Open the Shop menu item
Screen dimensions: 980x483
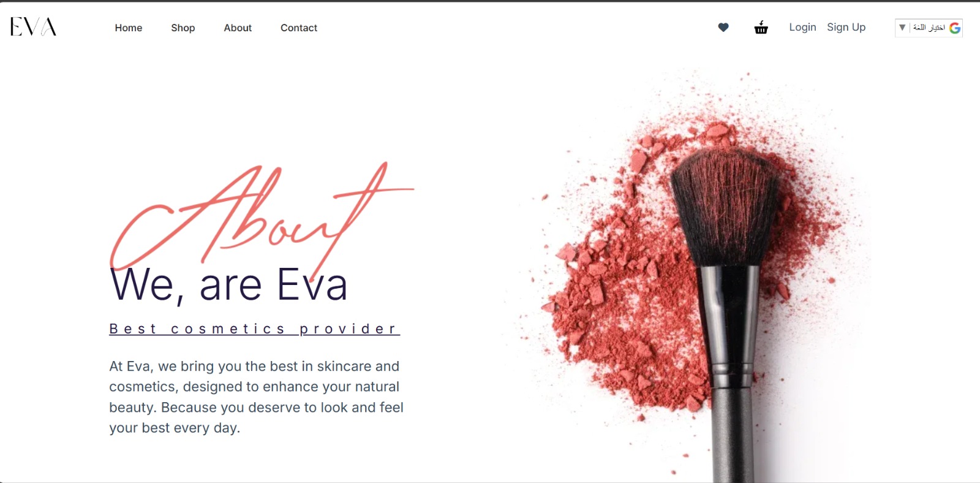point(183,28)
